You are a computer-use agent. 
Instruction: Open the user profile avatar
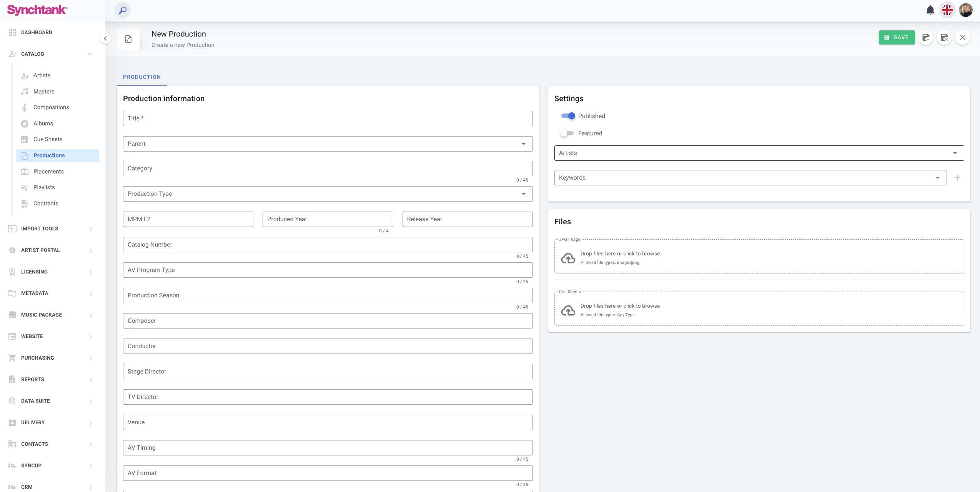tap(965, 10)
